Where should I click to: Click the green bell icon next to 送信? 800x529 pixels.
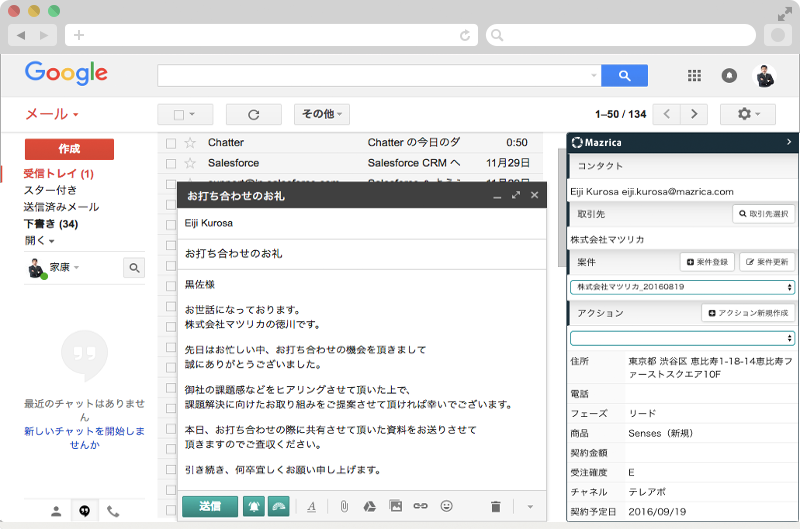pos(254,506)
